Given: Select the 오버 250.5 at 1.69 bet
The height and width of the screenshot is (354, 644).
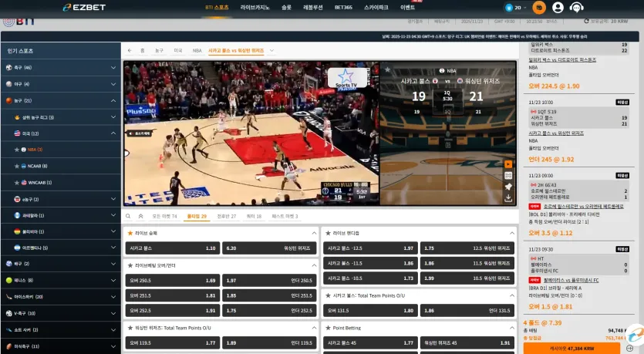Looking at the screenshot, I should point(173,281).
